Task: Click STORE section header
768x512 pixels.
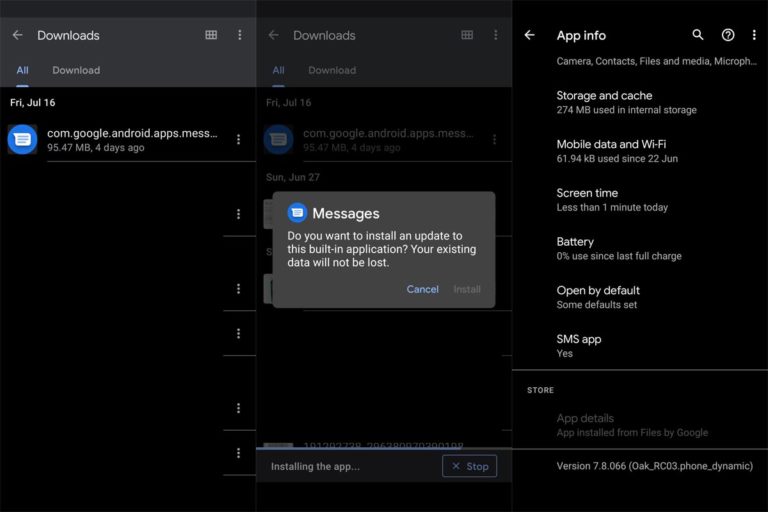Action: (540, 390)
